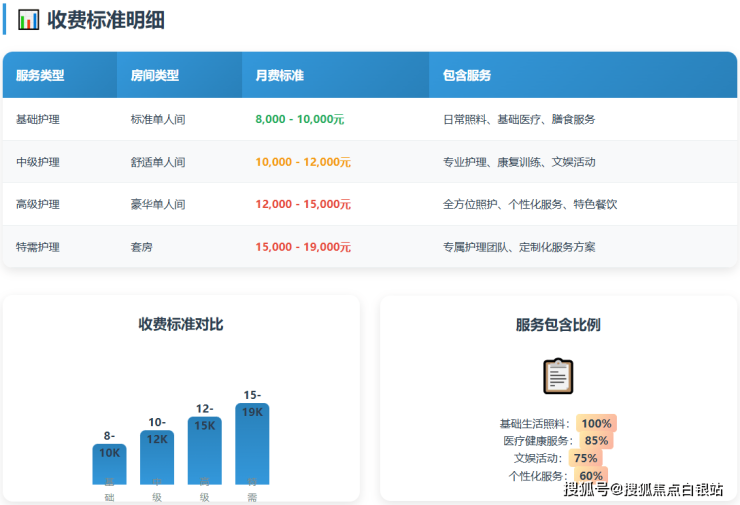740x505 pixels.
Task: Click the orange price 10,000 - 12,000元
Action: [302, 162]
